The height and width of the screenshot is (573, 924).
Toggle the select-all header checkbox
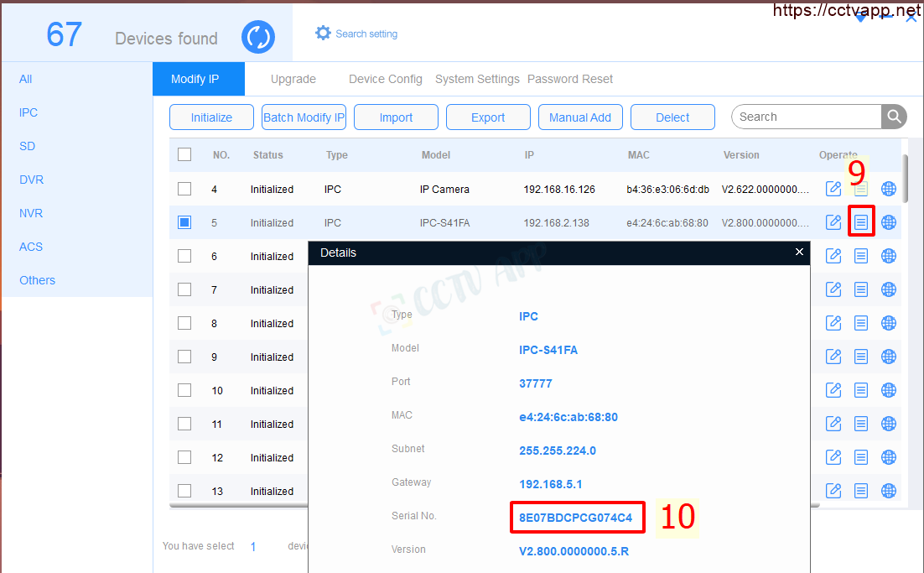(x=184, y=154)
